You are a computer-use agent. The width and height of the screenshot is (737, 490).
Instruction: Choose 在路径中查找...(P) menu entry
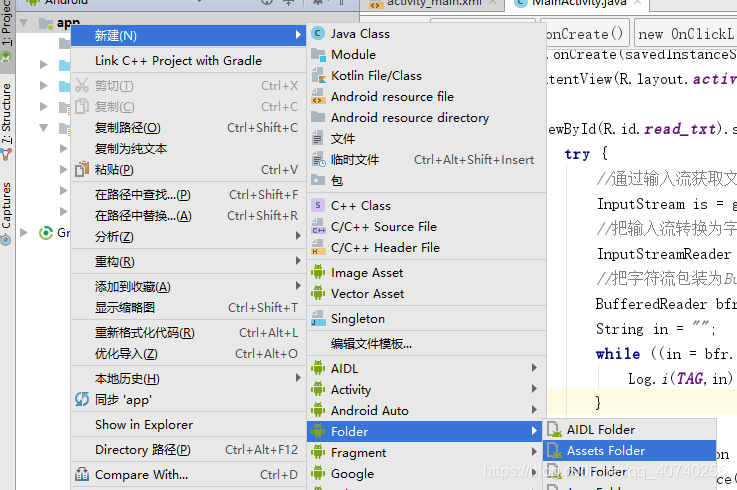click(x=188, y=195)
